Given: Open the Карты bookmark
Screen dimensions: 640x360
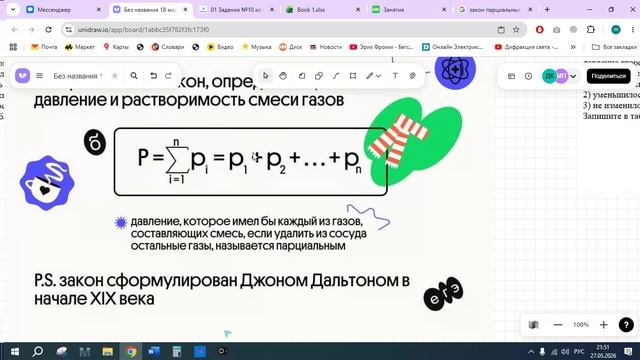Looking at the screenshot, I should [x=116, y=47].
